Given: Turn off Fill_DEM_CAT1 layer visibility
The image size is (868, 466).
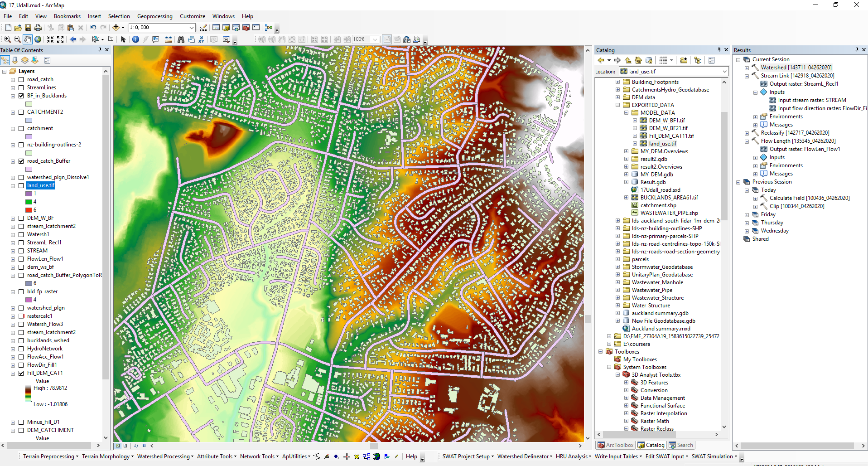Looking at the screenshot, I should 21,373.
